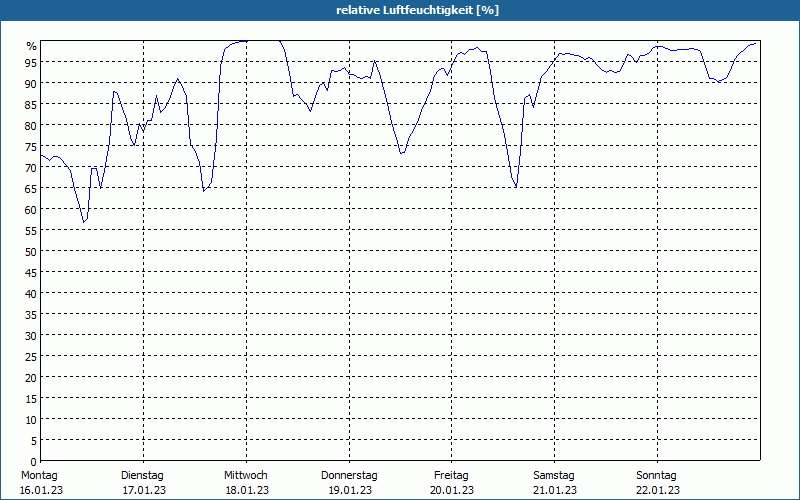Click the y-axis value 95

click(x=31, y=62)
